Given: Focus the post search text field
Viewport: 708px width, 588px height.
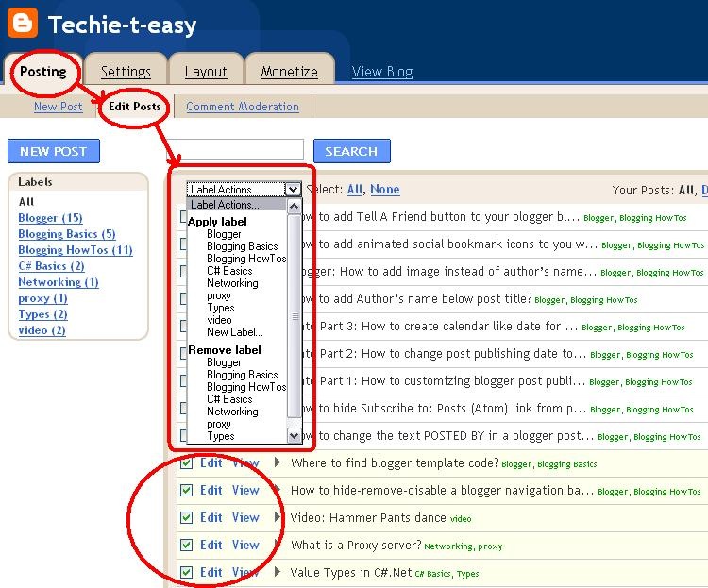Looking at the screenshot, I should tap(236, 149).
